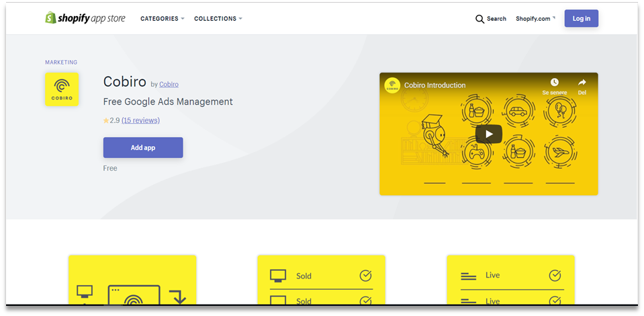Viewport: 644px width, 316px height.
Task: Click the Cobiro channel avatar in video
Action: (x=392, y=85)
